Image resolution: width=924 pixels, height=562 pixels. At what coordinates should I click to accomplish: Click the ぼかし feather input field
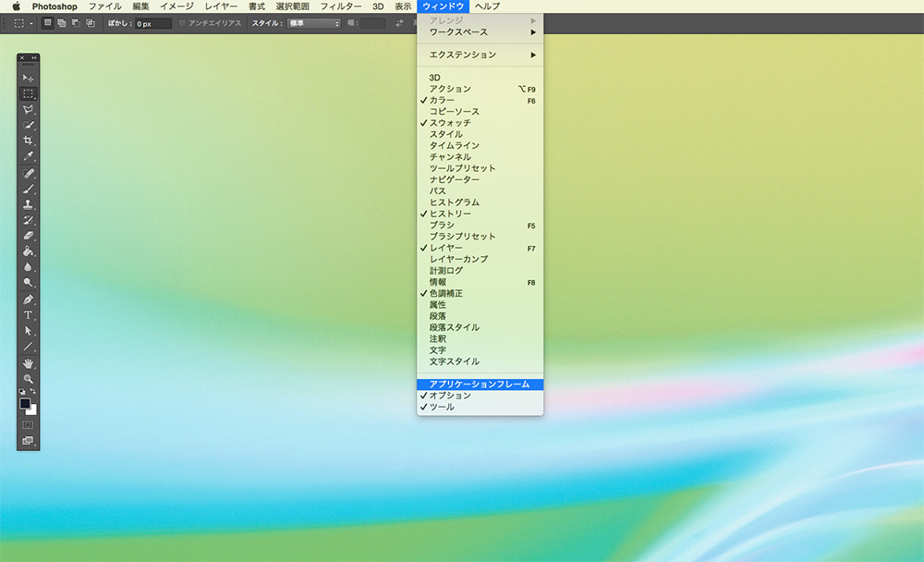coord(153,24)
